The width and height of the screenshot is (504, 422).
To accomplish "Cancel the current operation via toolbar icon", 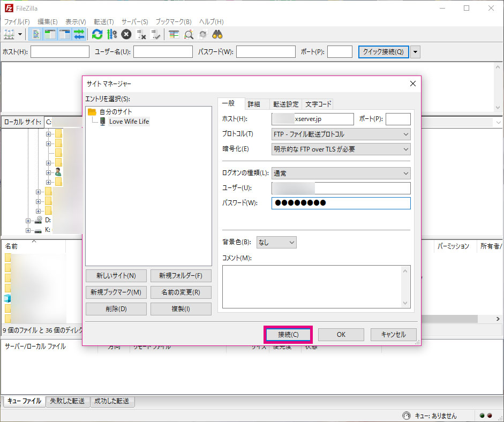I will [x=127, y=34].
